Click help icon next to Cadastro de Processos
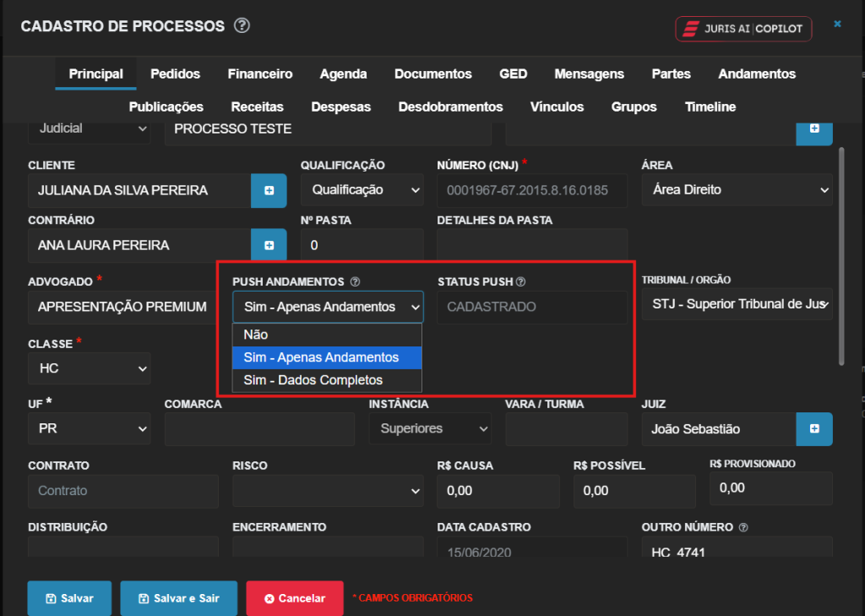Screen dimensions: 865x616 click(242, 25)
